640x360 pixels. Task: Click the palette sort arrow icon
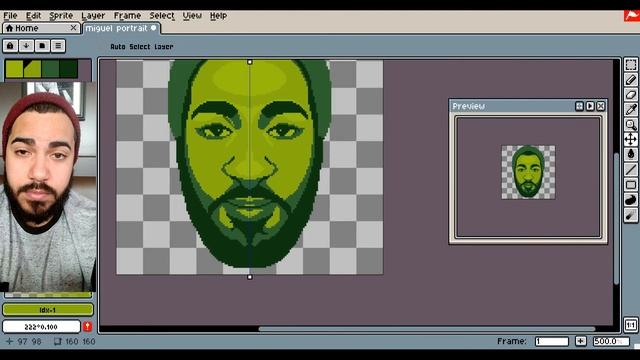tap(26, 46)
